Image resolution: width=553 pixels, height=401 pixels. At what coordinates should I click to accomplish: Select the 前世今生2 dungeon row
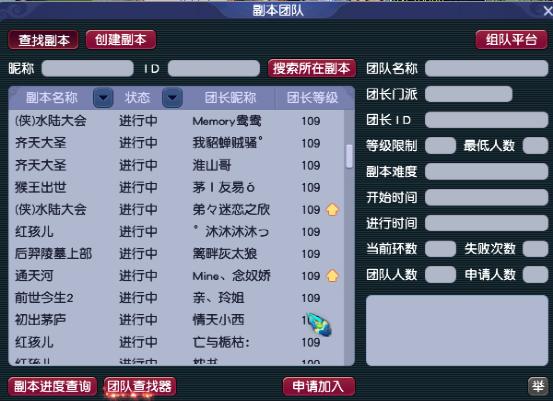pyautogui.click(x=176, y=298)
